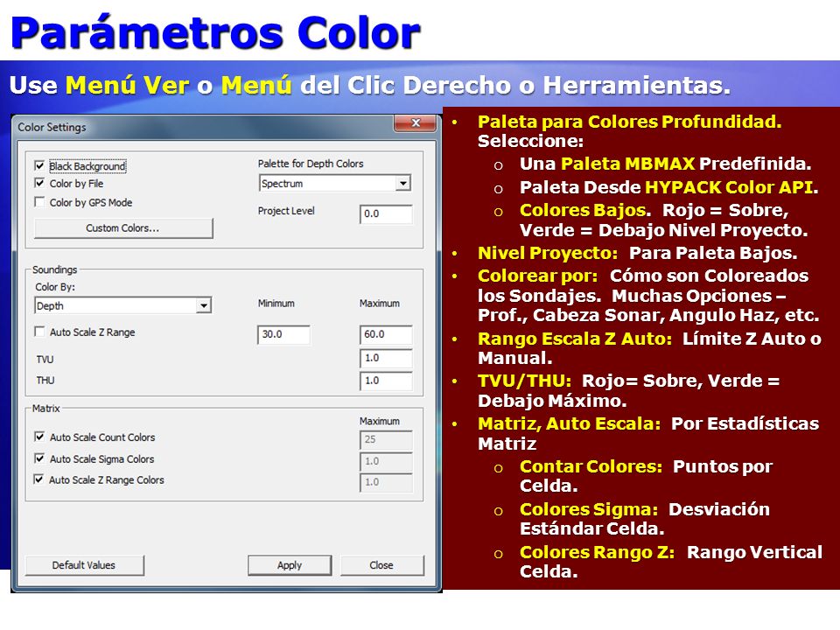Click the Matriz, Auto Escala heading
This screenshot has height=630, width=840.
(570, 423)
